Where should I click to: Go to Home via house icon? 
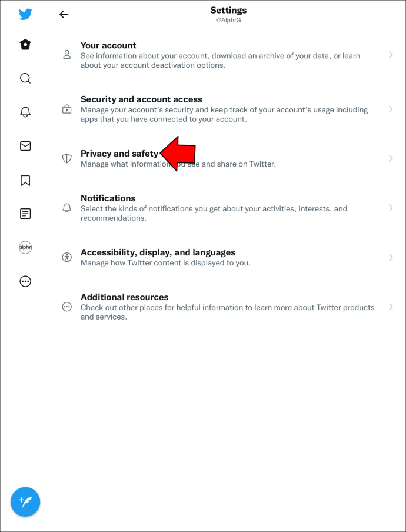click(25, 45)
